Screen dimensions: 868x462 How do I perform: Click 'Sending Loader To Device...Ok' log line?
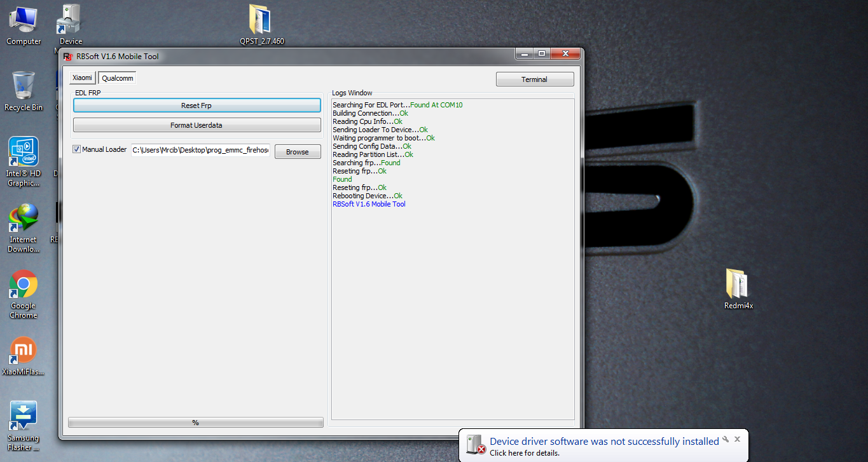[x=380, y=130]
